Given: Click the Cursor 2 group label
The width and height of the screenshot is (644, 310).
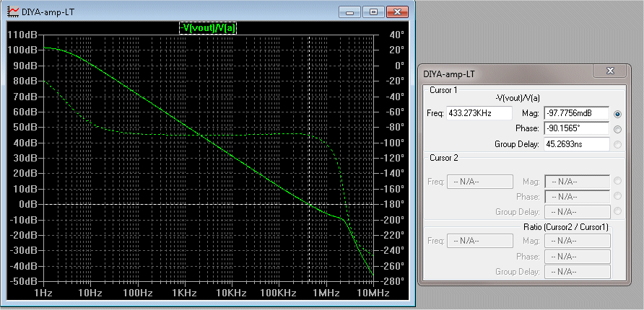Looking at the screenshot, I should (x=443, y=157).
